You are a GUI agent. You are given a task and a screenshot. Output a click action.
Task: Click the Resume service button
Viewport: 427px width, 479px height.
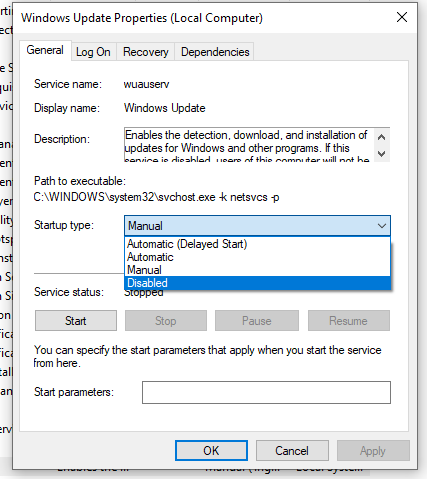click(348, 321)
